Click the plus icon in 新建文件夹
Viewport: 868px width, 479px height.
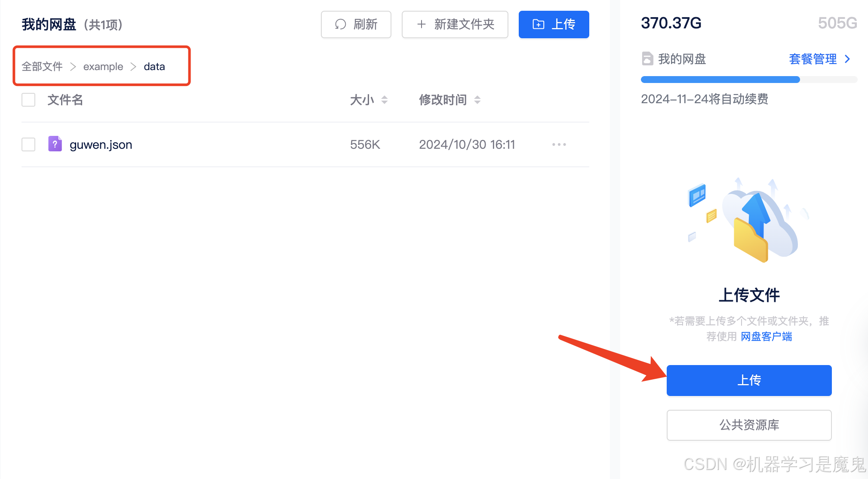tap(422, 25)
